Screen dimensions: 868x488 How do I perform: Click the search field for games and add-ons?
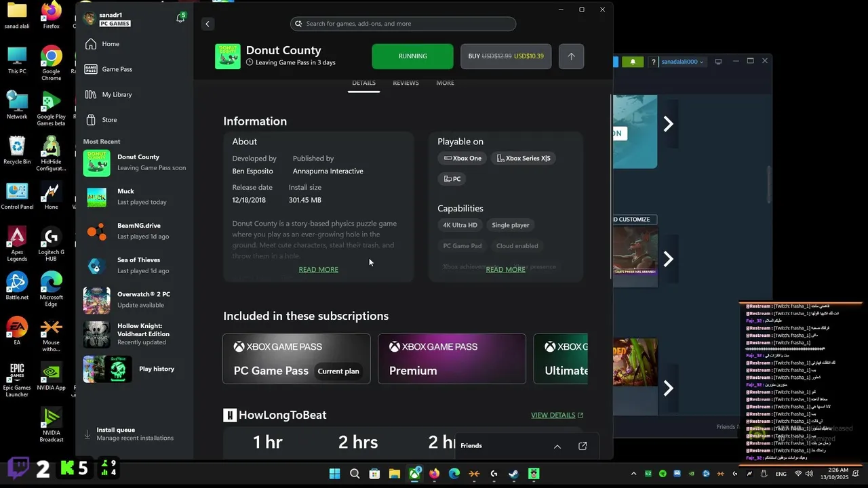tap(403, 24)
